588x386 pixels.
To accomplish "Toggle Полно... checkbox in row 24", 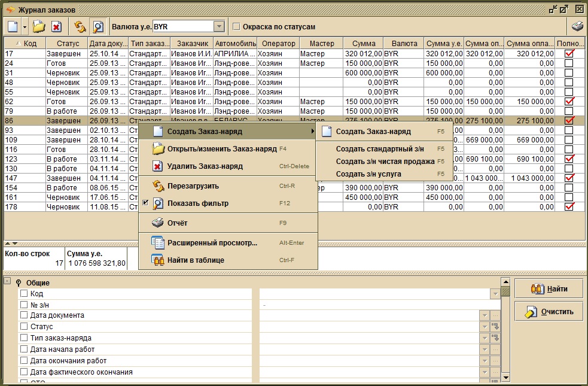I will coord(569,63).
